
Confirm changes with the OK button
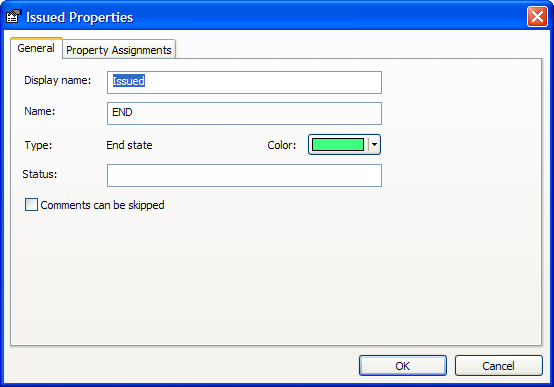(403, 365)
